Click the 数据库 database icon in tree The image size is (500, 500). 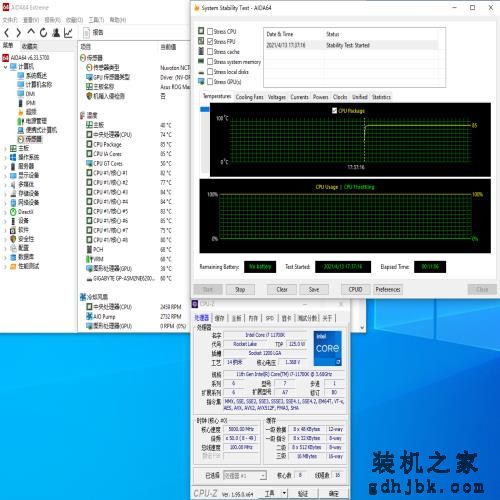pyautogui.click(x=13, y=257)
